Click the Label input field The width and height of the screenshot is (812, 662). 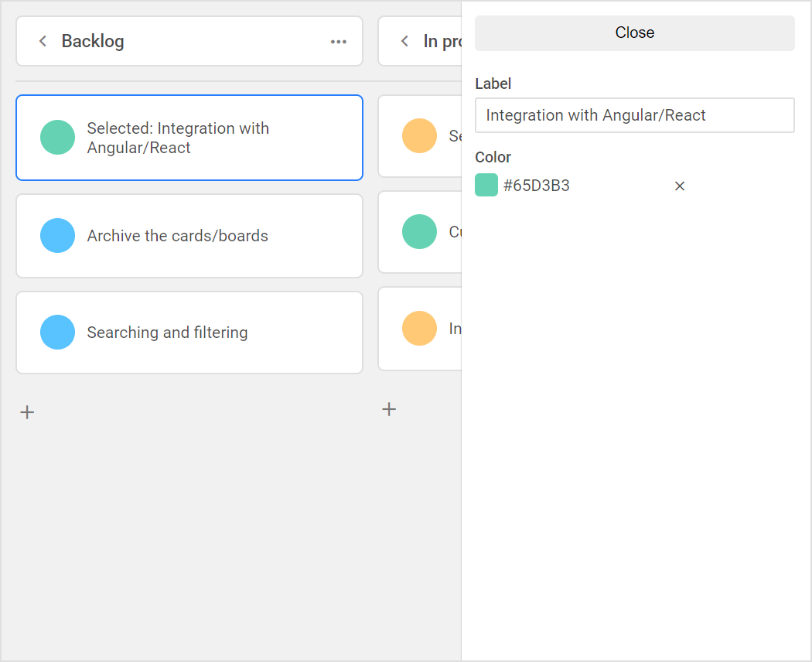coord(634,115)
